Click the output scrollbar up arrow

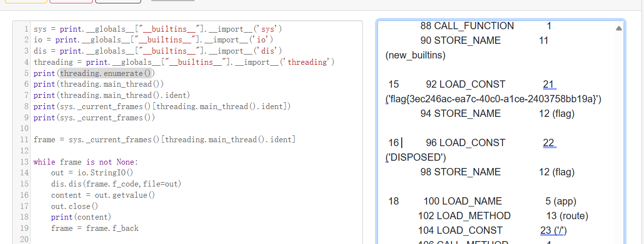click(619, 28)
